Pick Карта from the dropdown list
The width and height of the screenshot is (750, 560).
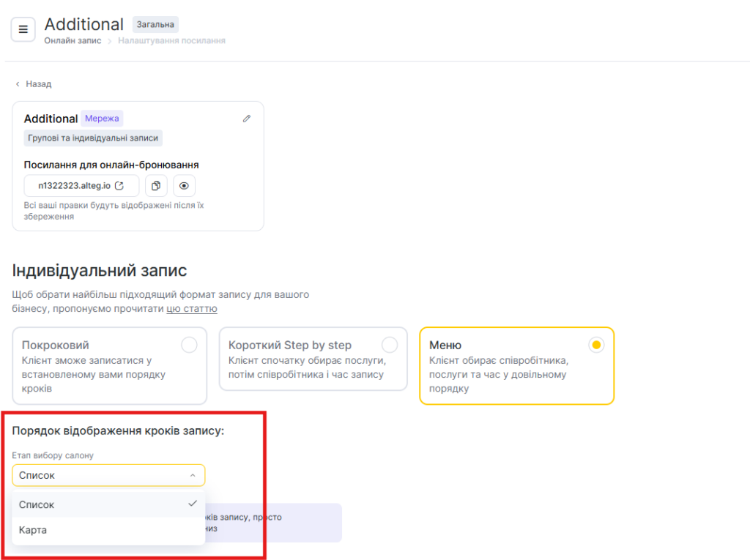pyautogui.click(x=33, y=530)
